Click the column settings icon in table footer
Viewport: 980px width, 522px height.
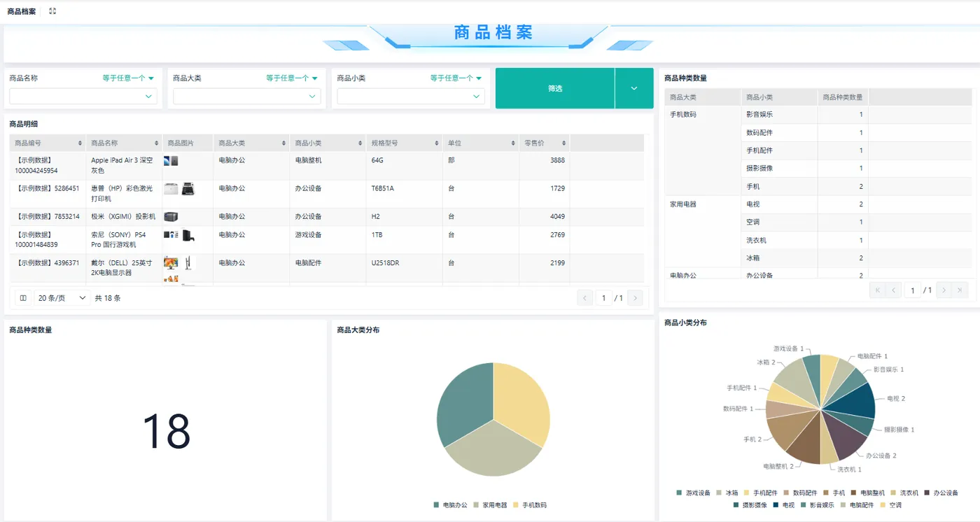pos(23,298)
